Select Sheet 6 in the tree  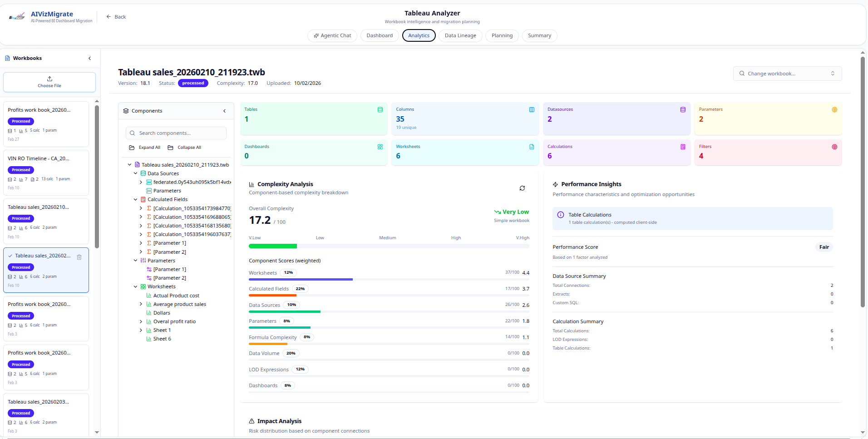162,339
